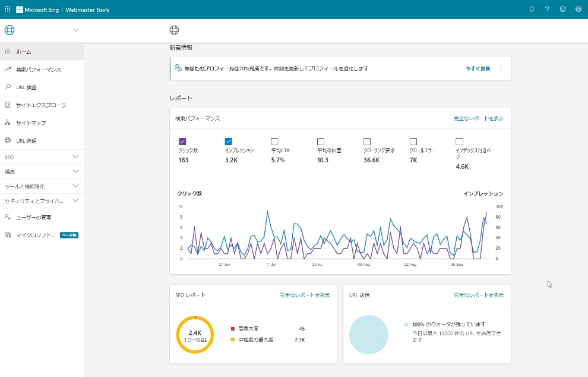The image size is (588, 377).
Task: Click the SEO errors donut chart
Action: click(x=195, y=335)
